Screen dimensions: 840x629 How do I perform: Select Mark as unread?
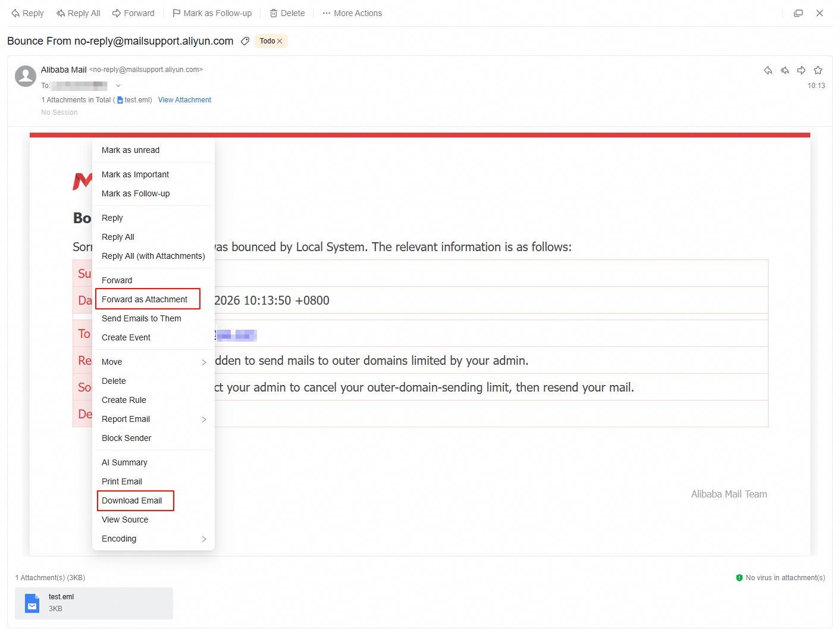[x=153, y=150]
